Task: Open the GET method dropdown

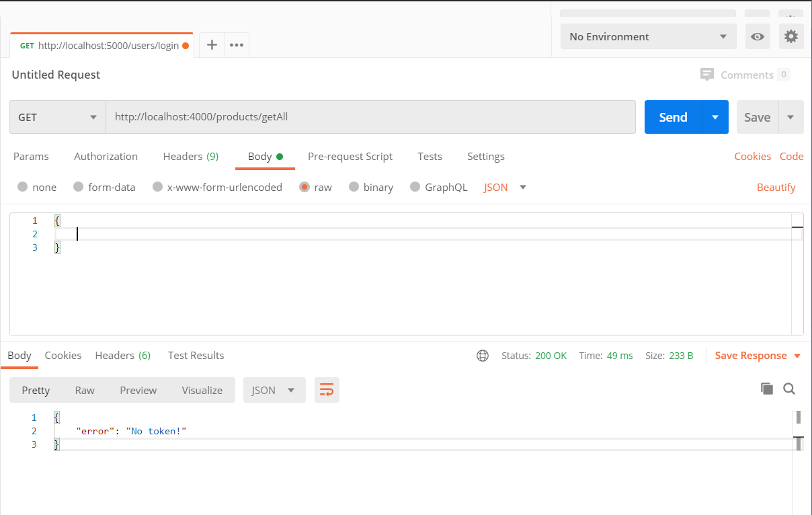Action: (58, 117)
